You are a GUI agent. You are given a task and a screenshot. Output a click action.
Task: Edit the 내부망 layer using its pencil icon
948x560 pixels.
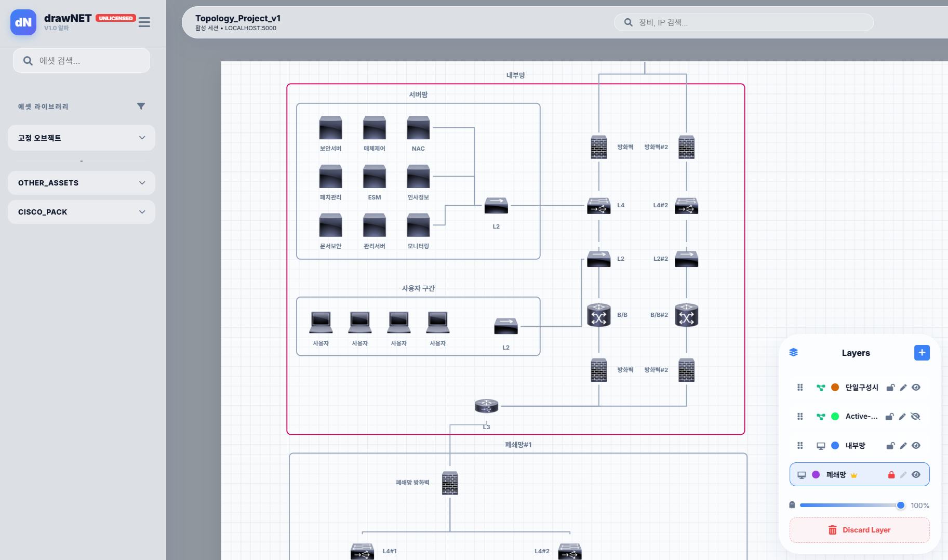903,445
